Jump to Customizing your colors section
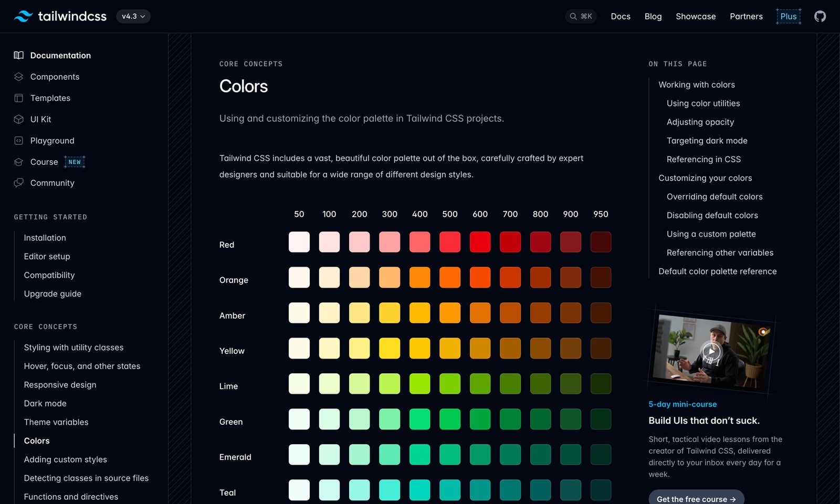This screenshot has height=504, width=840. click(706, 178)
